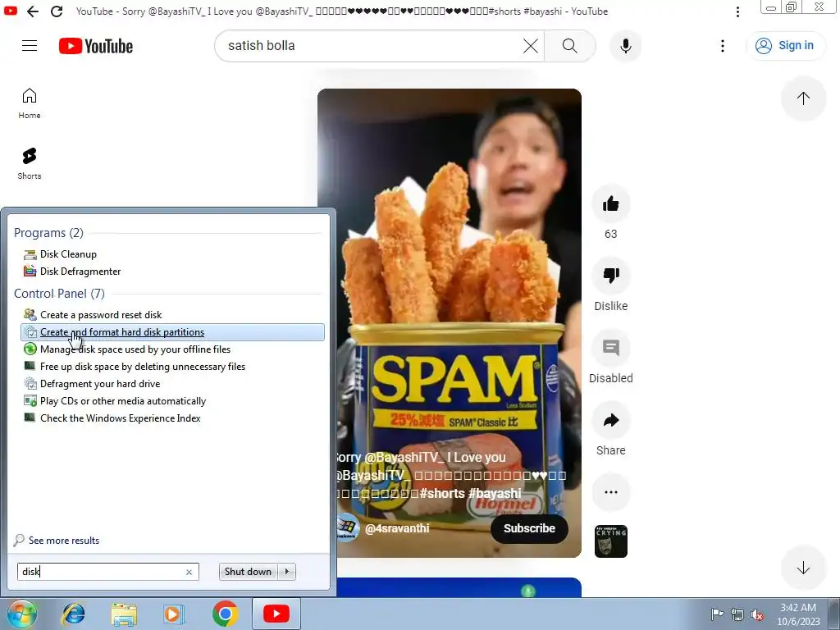Clear the Start menu search box
Screen dimensions: 840x630
pos(189,572)
